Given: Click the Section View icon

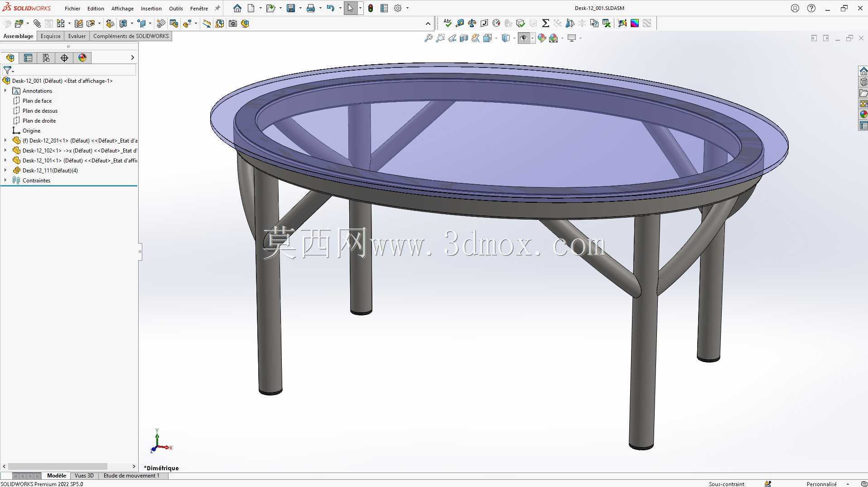Looking at the screenshot, I should [x=464, y=38].
